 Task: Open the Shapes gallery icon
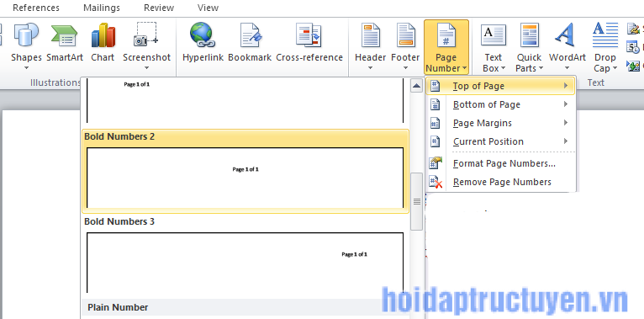coord(26,35)
